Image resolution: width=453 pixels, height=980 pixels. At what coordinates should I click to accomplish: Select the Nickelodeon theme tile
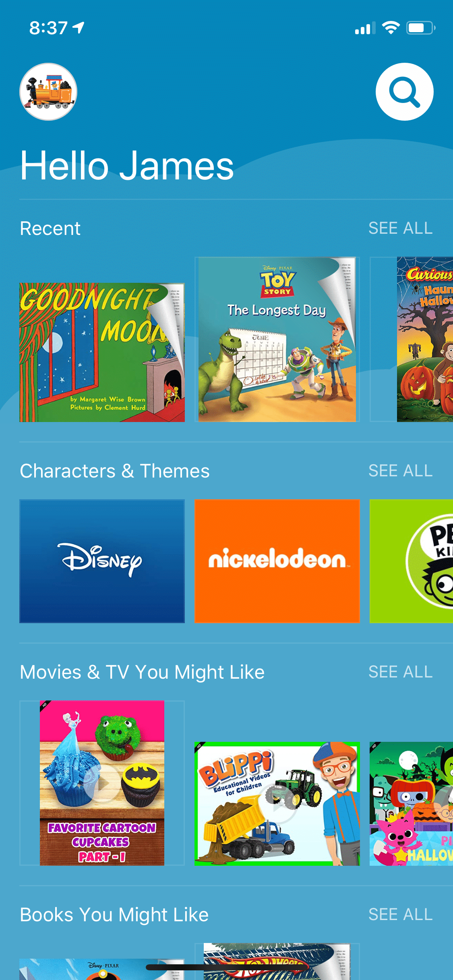[277, 561]
